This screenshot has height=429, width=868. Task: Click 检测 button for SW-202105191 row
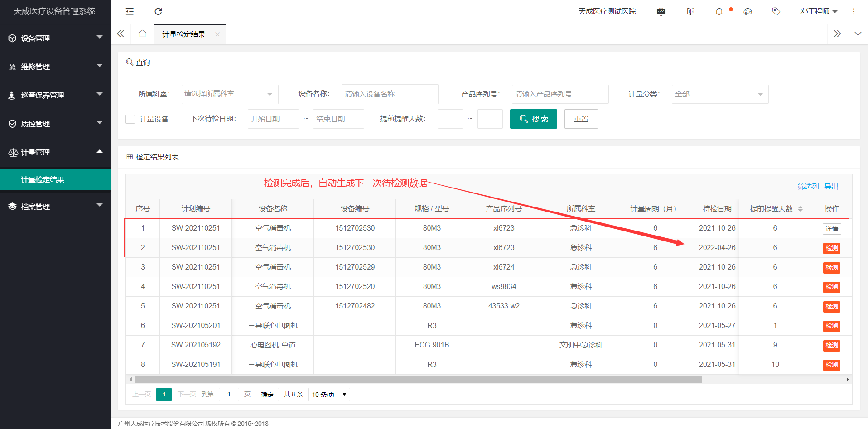[832, 365]
